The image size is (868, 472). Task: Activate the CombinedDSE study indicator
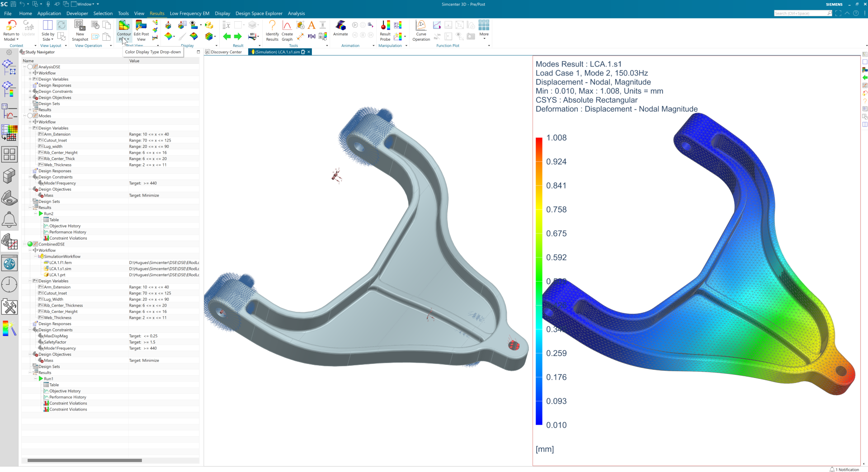[30, 244]
